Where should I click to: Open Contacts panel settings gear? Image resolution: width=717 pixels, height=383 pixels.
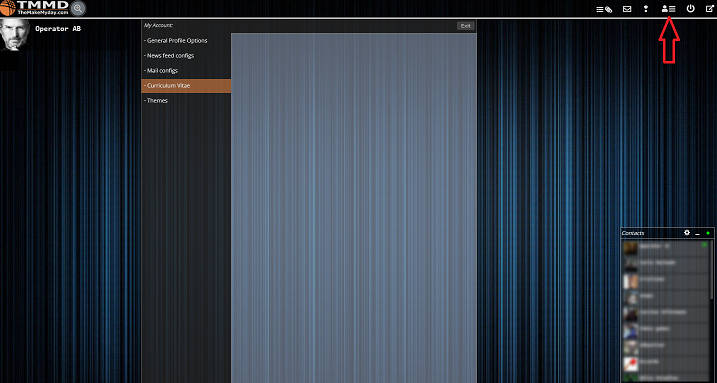pyautogui.click(x=687, y=233)
